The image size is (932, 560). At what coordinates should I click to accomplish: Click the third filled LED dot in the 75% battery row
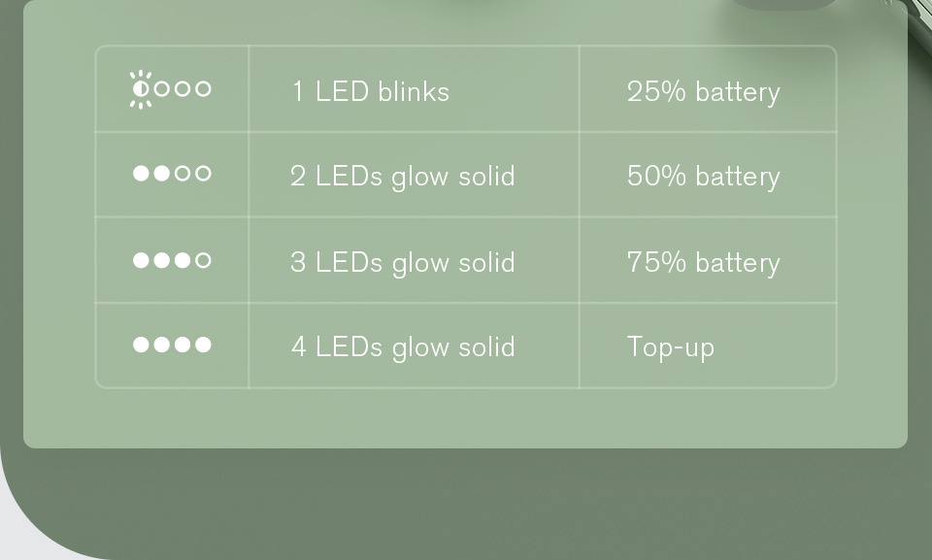coord(183,260)
